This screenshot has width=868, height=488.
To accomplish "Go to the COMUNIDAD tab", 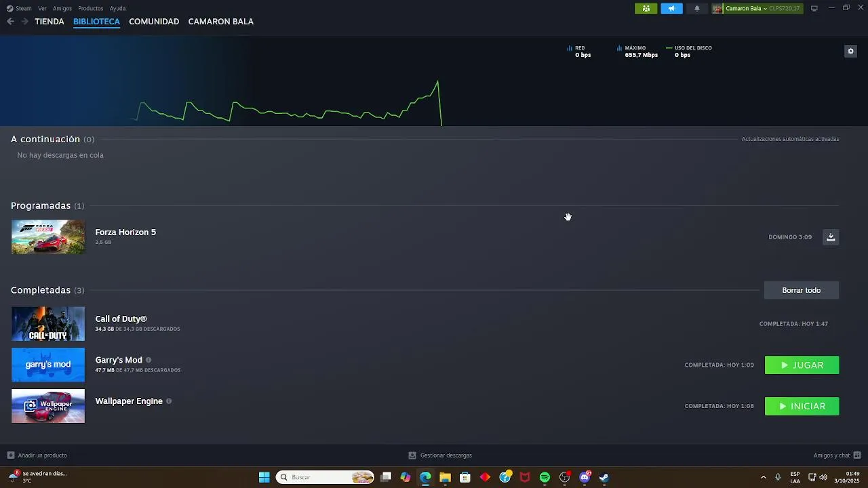I will 154,22.
